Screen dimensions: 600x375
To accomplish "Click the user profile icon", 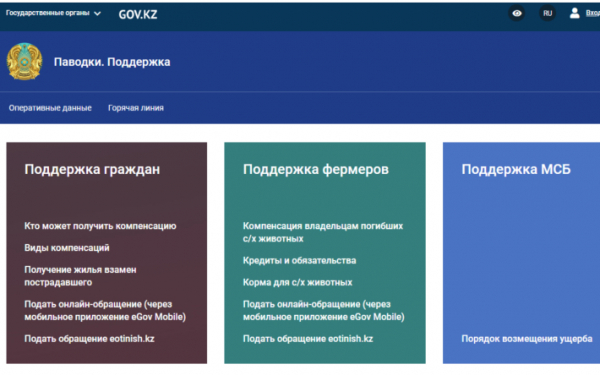I will pyautogui.click(x=574, y=13).
